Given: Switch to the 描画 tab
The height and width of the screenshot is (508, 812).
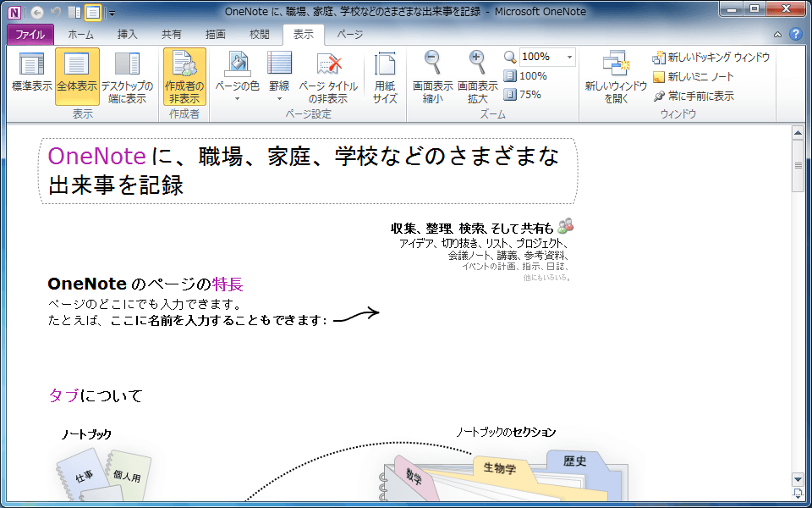Looking at the screenshot, I should 216,35.
